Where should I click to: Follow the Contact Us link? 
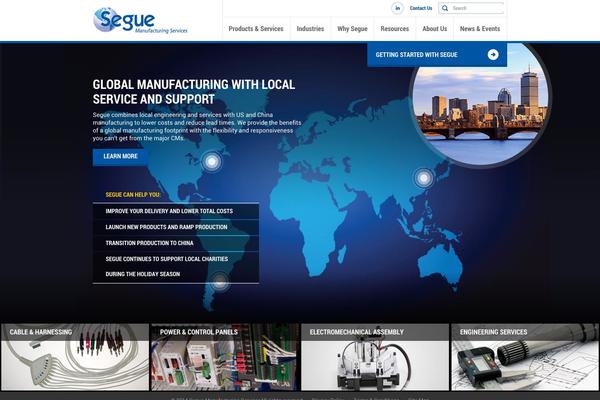point(421,8)
